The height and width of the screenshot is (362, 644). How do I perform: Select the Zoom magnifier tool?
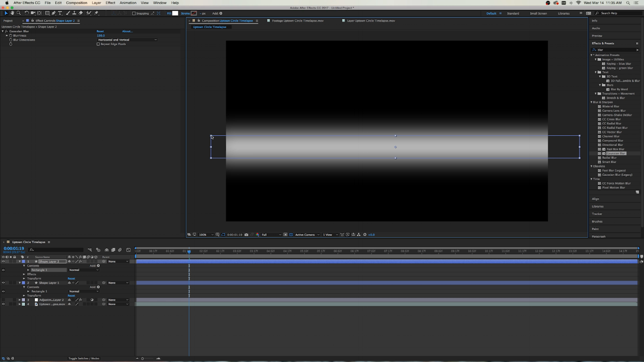tap(19, 13)
